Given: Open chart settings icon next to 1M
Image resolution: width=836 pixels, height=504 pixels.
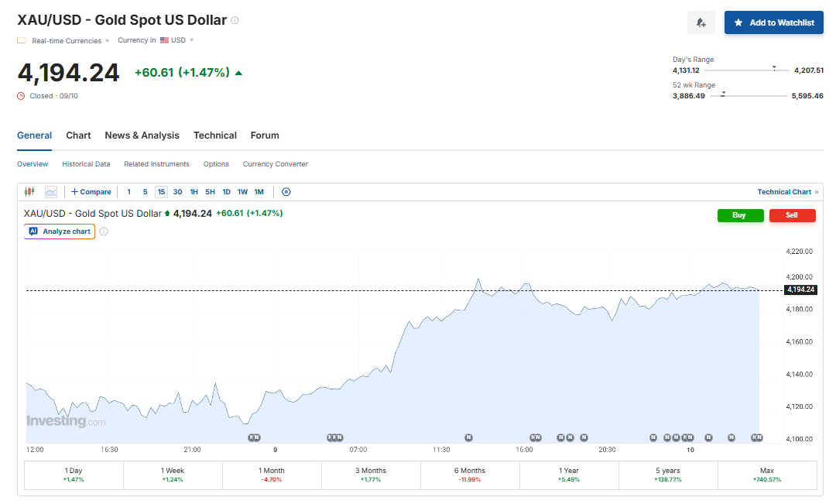Looking at the screenshot, I should [286, 192].
